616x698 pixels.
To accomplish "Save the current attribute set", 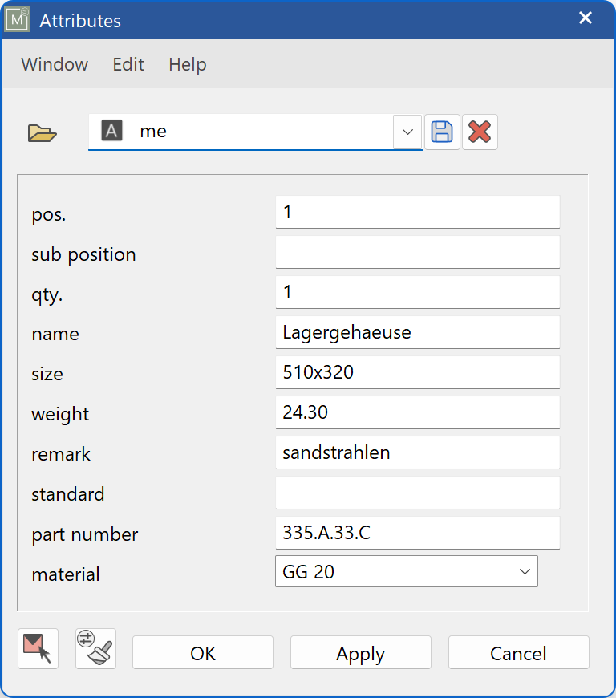I will 442,132.
